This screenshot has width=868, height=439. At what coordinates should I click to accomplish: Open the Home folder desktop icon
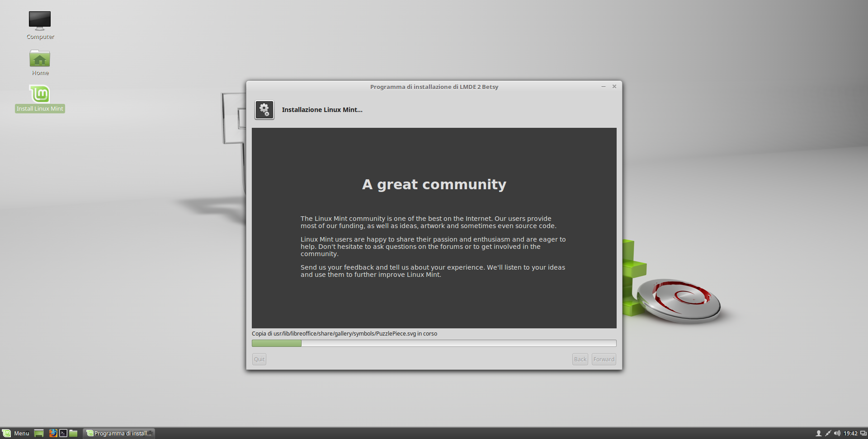[x=40, y=62]
